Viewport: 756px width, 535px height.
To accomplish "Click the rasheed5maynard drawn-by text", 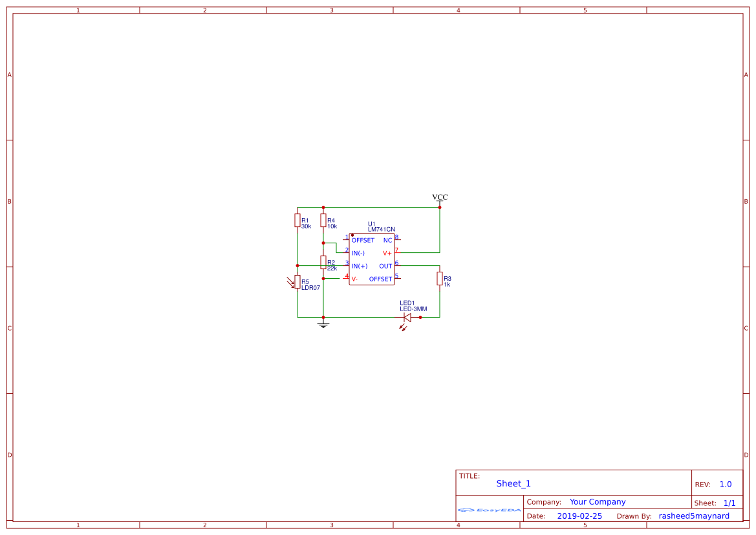I will click(x=694, y=516).
